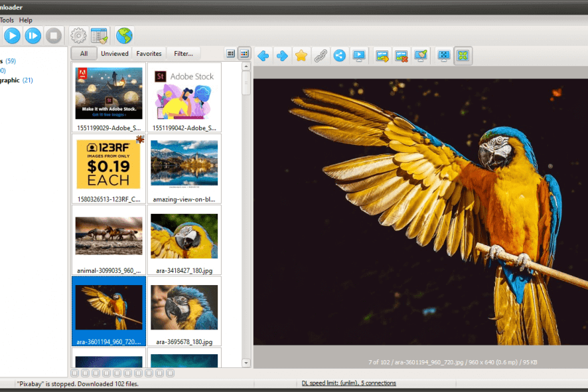Open the Tools menu
The width and height of the screenshot is (588, 392).
pyautogui.click(x=7, y=21)
